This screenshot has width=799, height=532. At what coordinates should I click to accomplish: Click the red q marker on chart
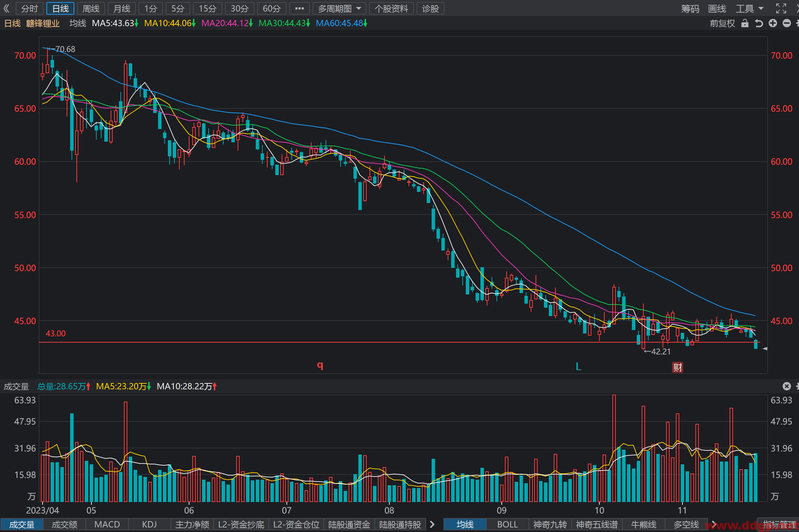320,365
